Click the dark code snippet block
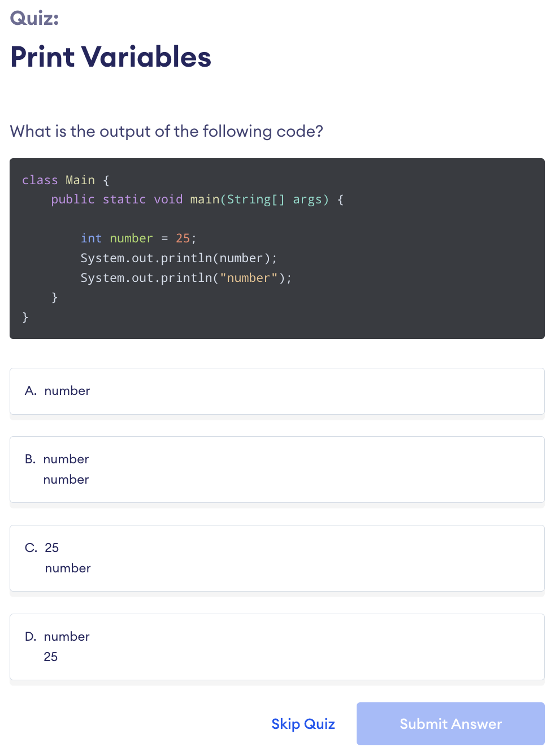555x756 pixels. pyautogui.click(x=277, y=249)
